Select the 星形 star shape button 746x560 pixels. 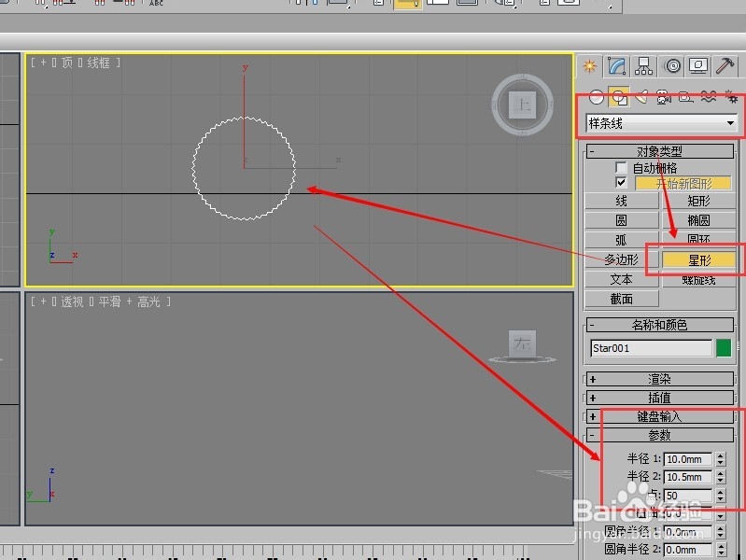pos(699,259)
